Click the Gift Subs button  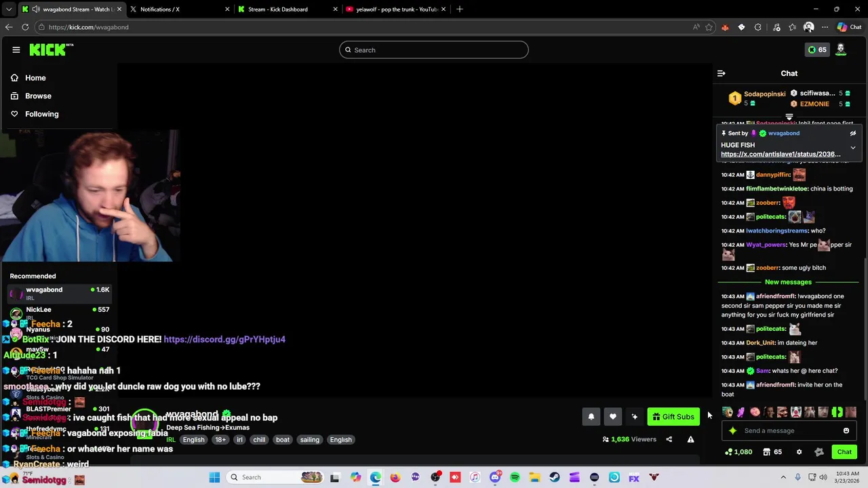point(673,417)
